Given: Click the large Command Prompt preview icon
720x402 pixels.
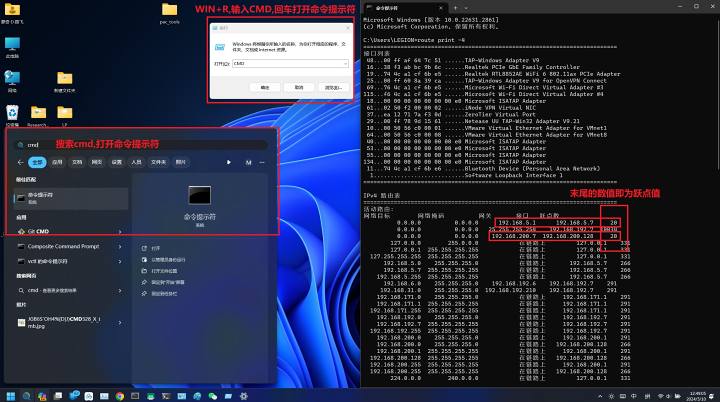Looking at the screenshot, I should (x=200, y=195).
